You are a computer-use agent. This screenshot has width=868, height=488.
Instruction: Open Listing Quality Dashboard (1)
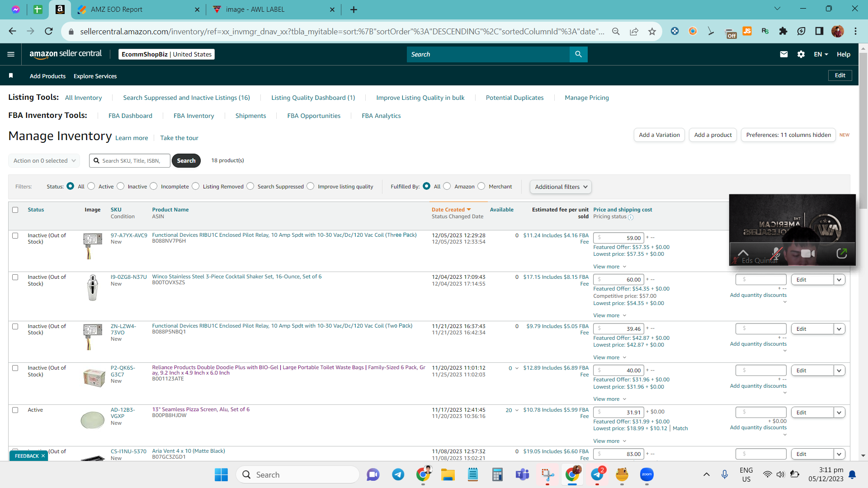313,98
